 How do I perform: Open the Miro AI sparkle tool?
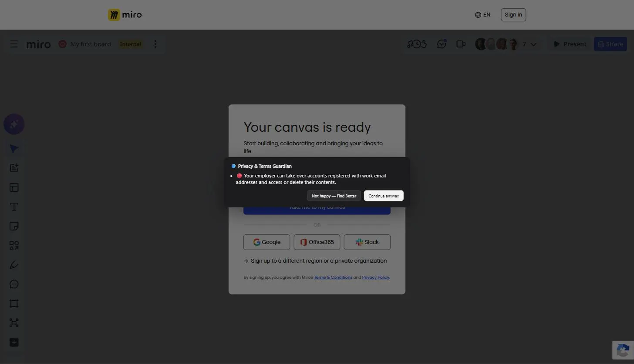coord(14,124)
